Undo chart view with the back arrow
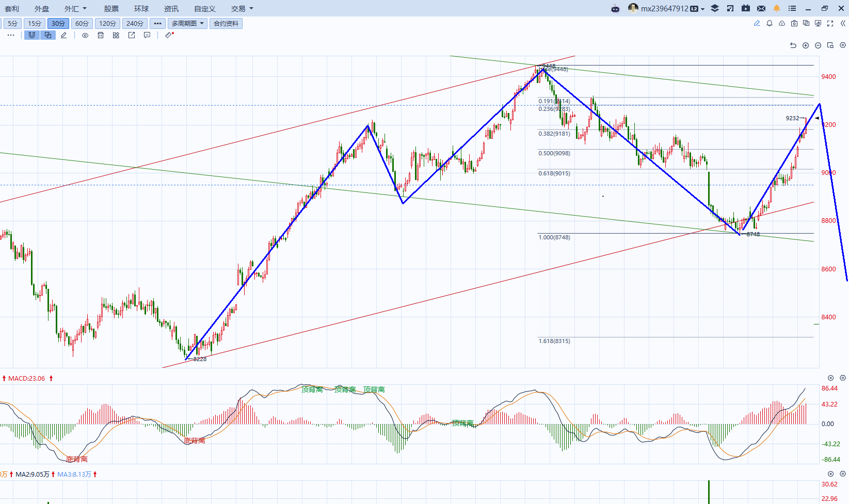849x504 pixels. point(793,45)
